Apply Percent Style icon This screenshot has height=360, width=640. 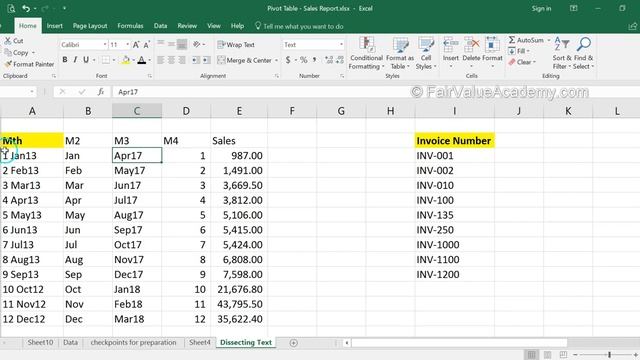click(x=303, y=60)
